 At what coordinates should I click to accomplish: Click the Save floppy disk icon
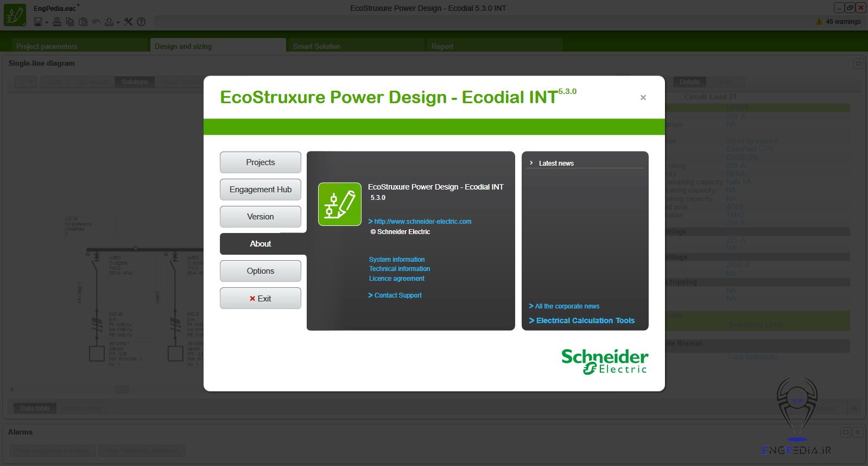(x=38, y=22)
